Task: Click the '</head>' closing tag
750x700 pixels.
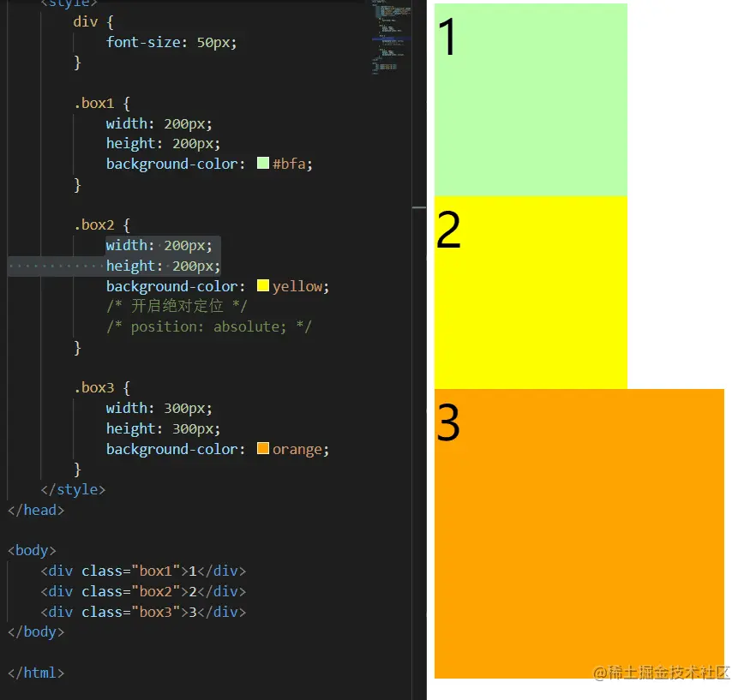Action: click(36, 510)
